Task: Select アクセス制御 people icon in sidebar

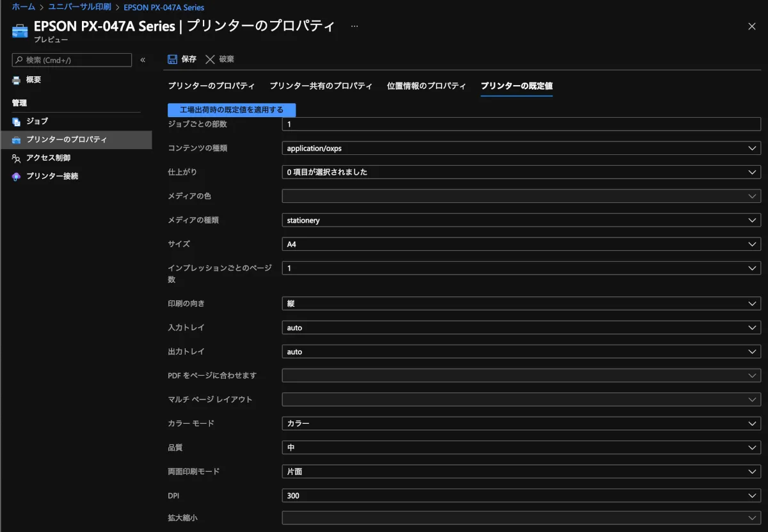Action: (17, 158)
